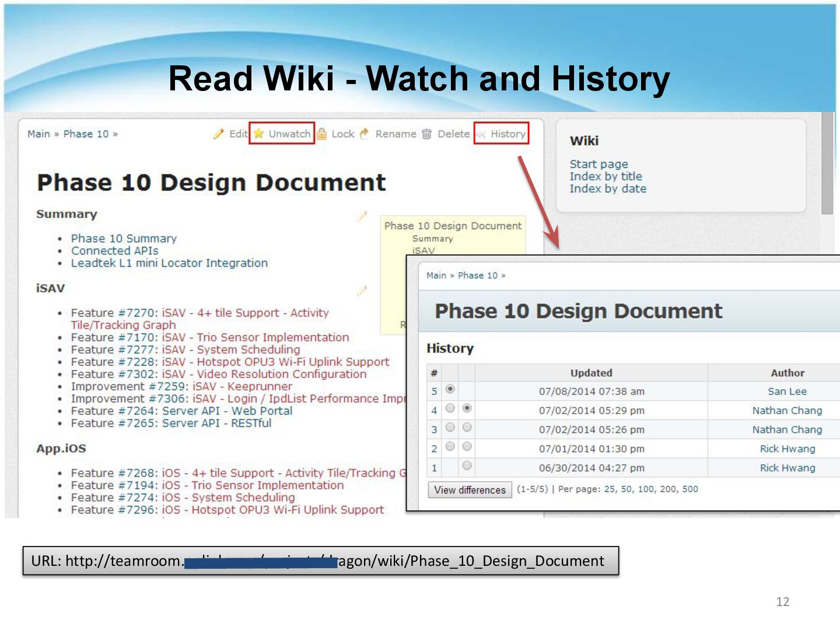Click the View differences button
The width and height of the screenshot is (840, 630).
click(470, 490)
